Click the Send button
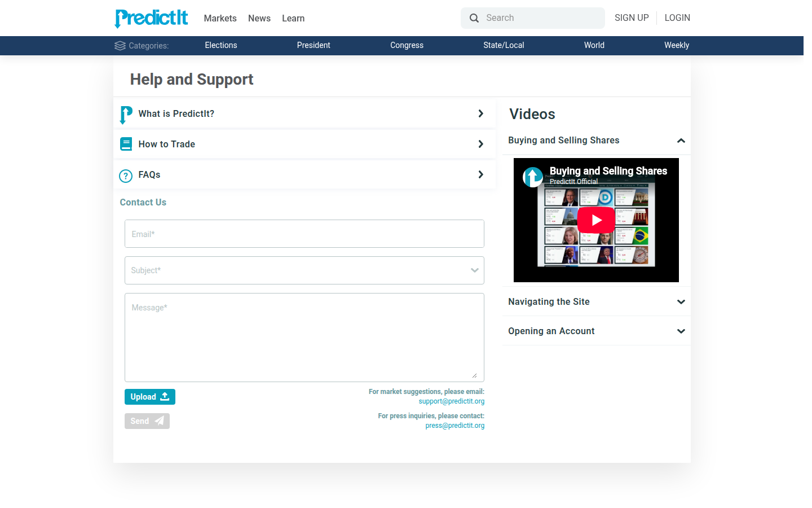 (x=147, y=421)
